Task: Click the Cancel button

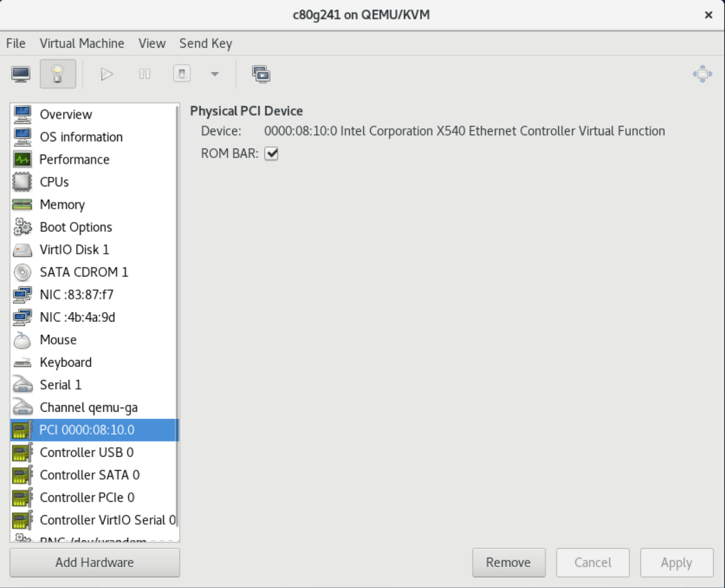Action: pos(593,562)
